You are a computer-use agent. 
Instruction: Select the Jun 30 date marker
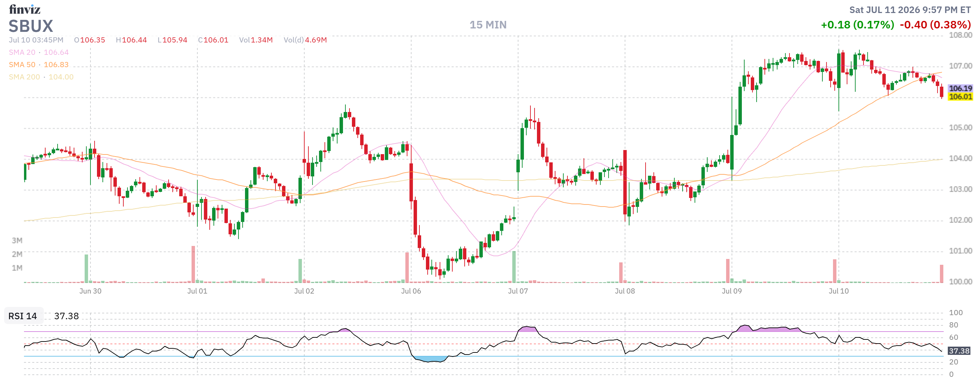(x=90, y=291)
